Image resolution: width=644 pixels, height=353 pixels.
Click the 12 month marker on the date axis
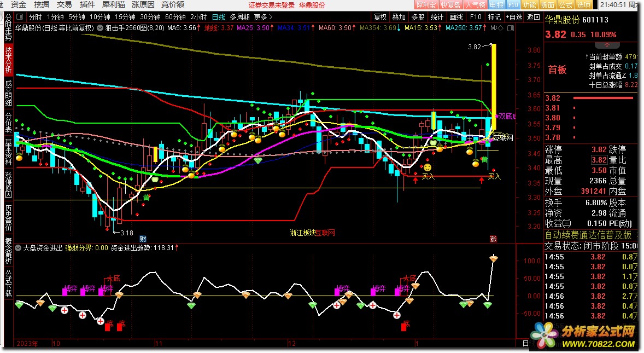pos(291,343)
